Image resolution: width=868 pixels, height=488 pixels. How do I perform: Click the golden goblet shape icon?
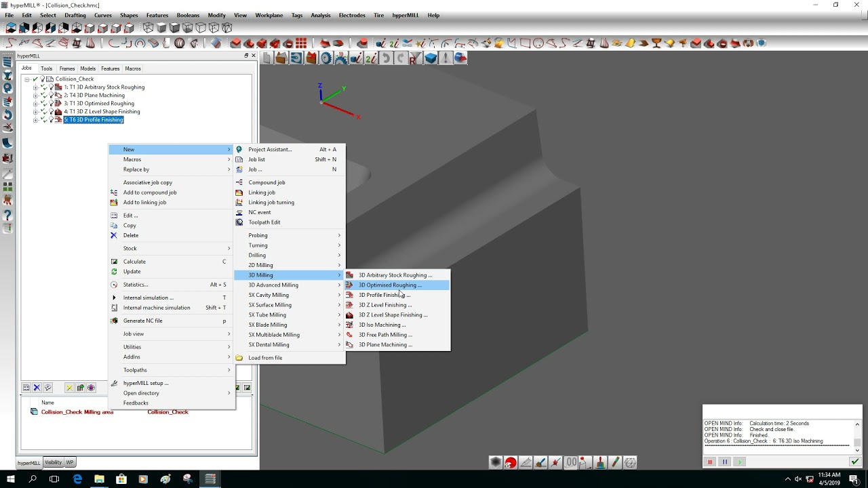(x=656, y=43)
